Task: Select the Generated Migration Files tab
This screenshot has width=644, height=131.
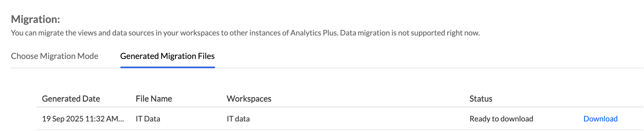Action: pos(167,56)
